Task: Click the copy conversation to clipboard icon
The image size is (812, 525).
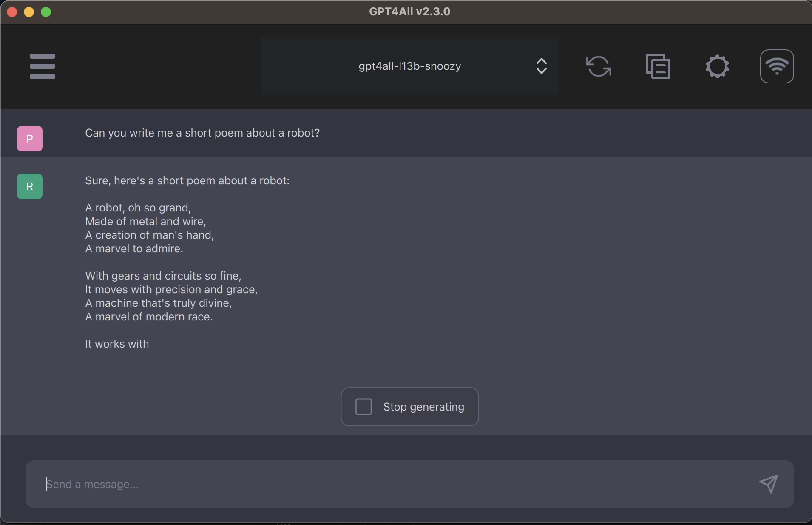Action: click(x=658, y=66)
